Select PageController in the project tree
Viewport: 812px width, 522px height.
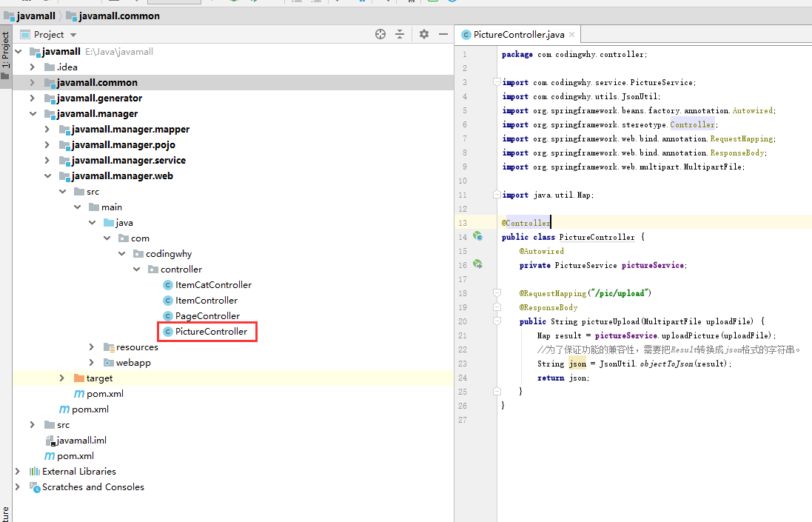click(207, 316)
